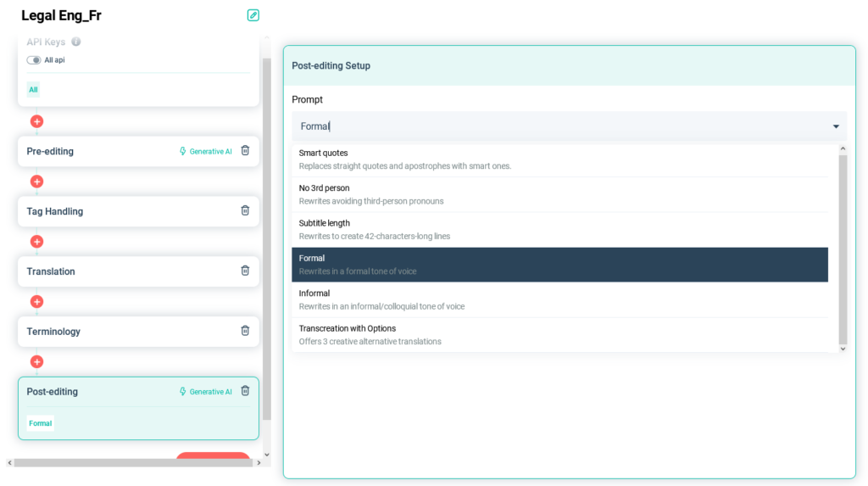Image resolution: width=868 pixels, height=486 pixels.
Task: Click the edit pencil icon beside Legal Eng_Fr
Action: (x=253, y=15)
